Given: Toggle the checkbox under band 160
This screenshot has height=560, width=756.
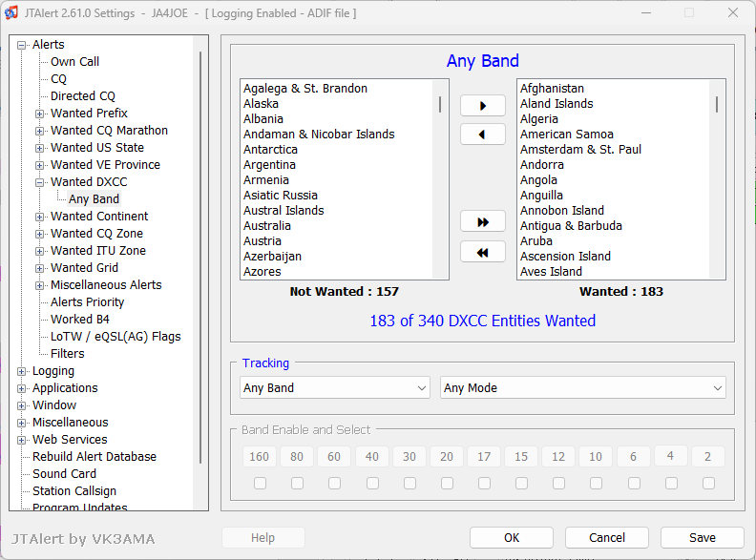Looking at the screenshot, I should [260, 483].
